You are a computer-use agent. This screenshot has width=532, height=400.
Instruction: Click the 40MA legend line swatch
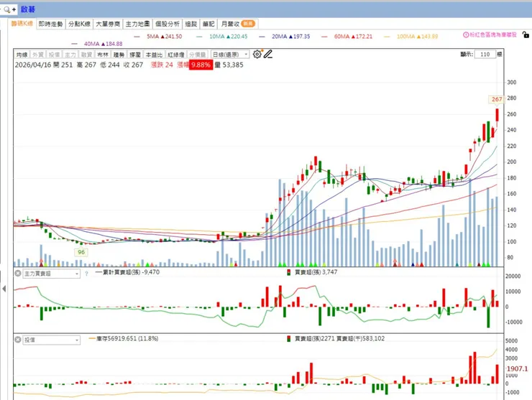(x=74, y=44)
